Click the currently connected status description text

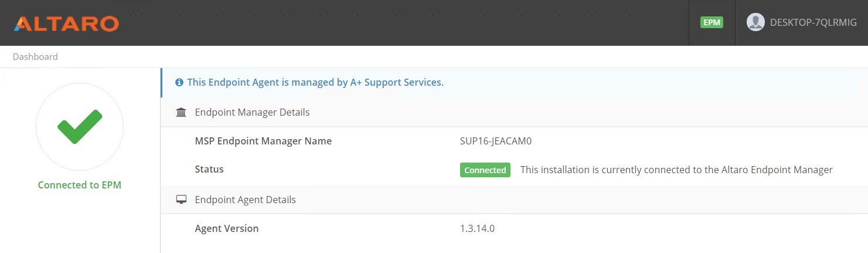click(x=676, y=170)
